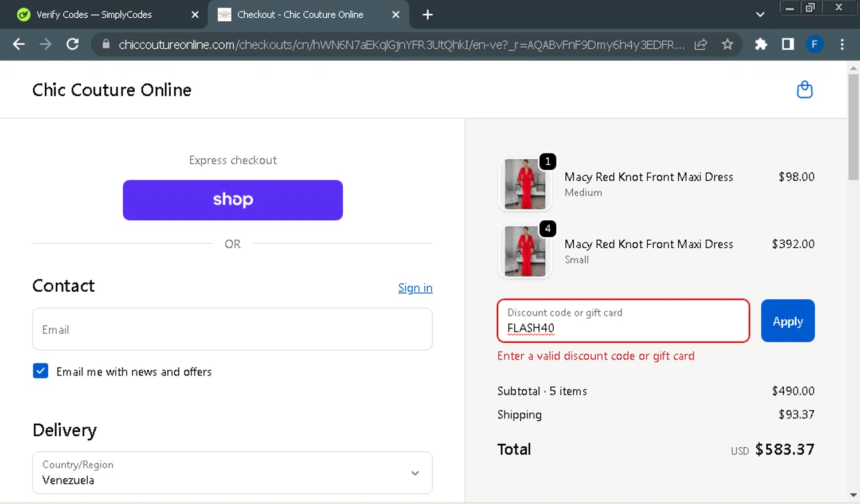Toggle Email me with news and offers
Screen dimensions: 860x504
(41, 371)
